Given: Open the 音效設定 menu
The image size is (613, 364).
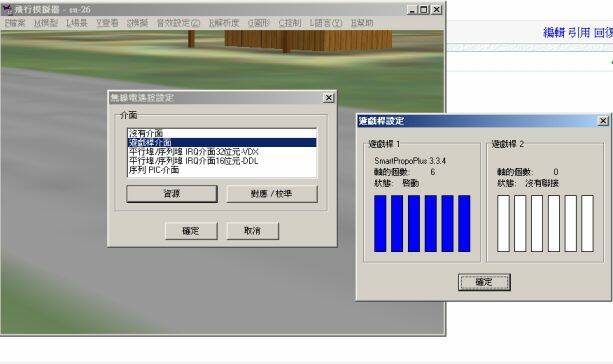Looking at the screenshot, I should 178,23.
